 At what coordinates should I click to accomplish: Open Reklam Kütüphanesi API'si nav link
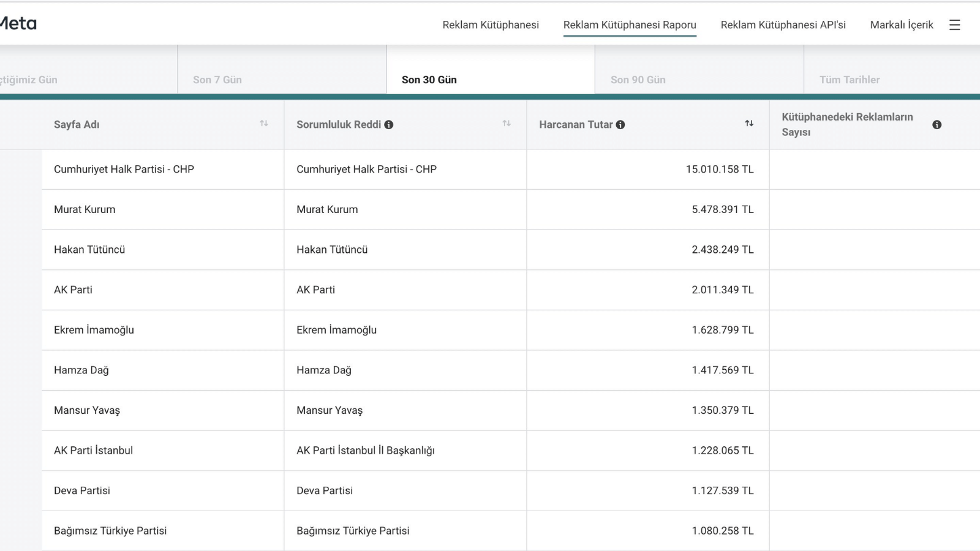(x=783, y=25)
